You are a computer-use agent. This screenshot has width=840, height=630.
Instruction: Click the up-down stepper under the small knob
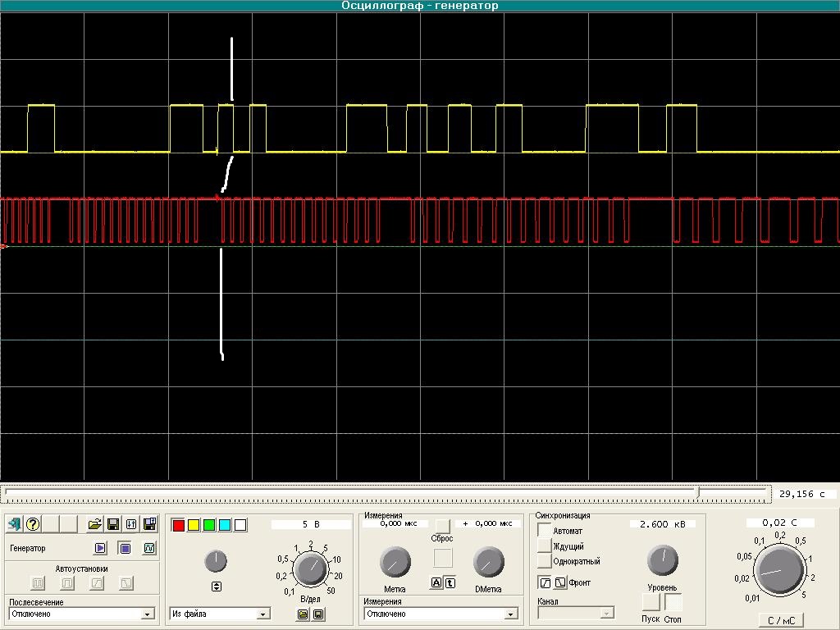pyautogui.click(x=217, y=587)
